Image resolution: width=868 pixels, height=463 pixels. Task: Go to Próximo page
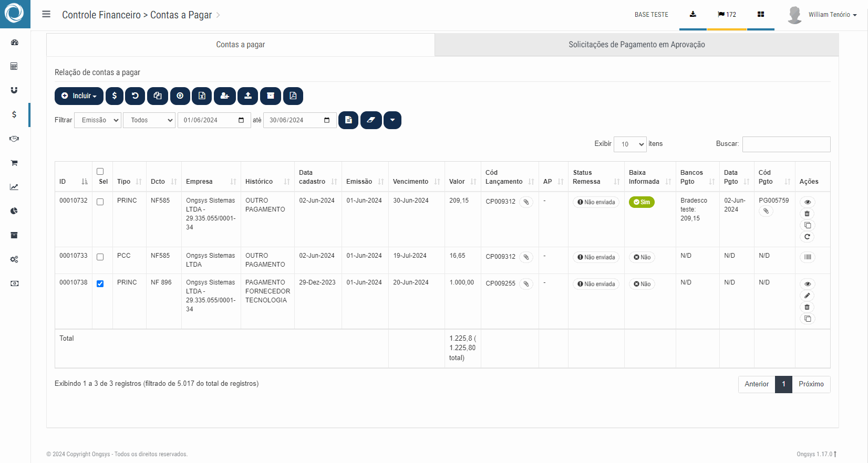(811, 384)
